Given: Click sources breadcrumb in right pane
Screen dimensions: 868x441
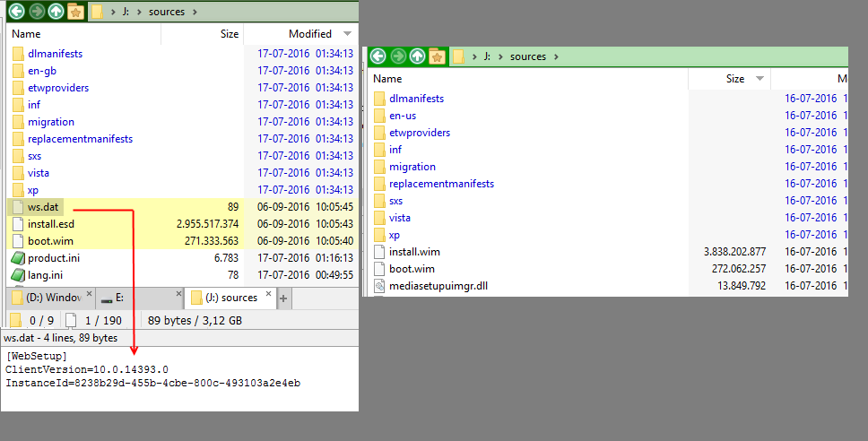Looking at the screenshot, I should coord(528,56).
